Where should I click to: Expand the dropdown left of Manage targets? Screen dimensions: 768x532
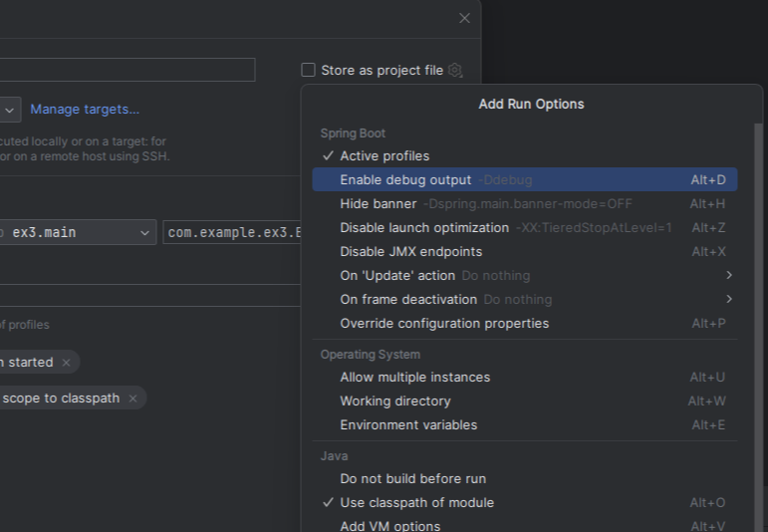9,110
